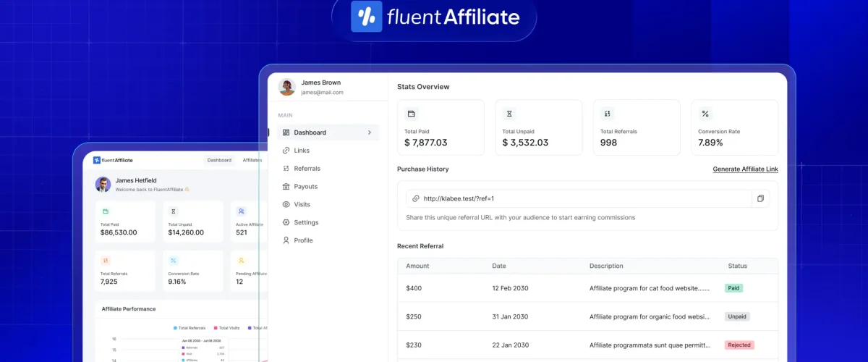The image size is (868, 362).
Task: Click the percent icon on the 9.16% card
Action: click(x=174, y=261)
